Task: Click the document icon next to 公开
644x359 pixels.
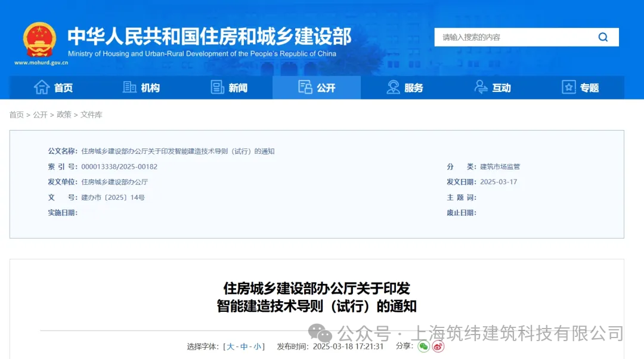Action: 305,87
